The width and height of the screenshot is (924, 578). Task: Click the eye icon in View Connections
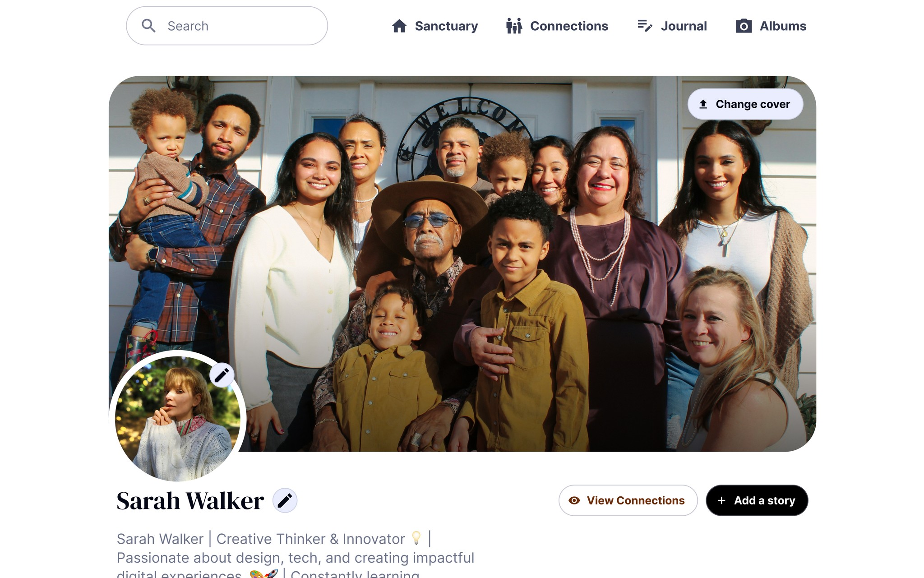[574, 500]
